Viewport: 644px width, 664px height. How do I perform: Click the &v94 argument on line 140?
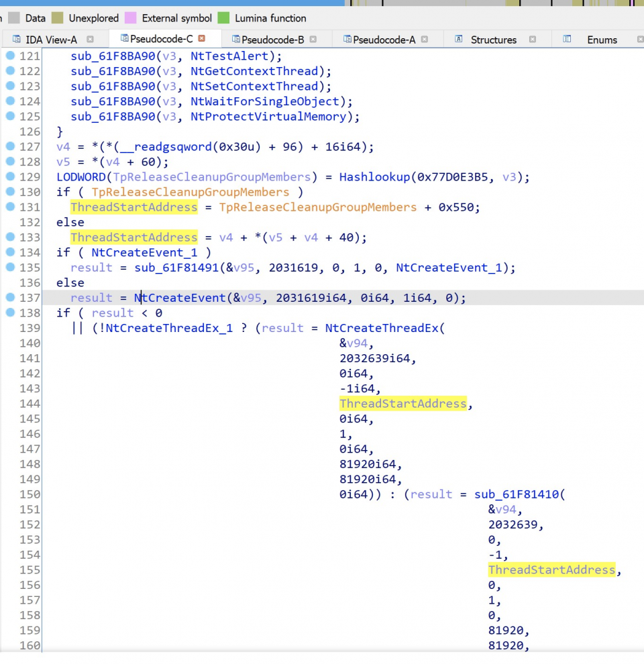point(354,343)
